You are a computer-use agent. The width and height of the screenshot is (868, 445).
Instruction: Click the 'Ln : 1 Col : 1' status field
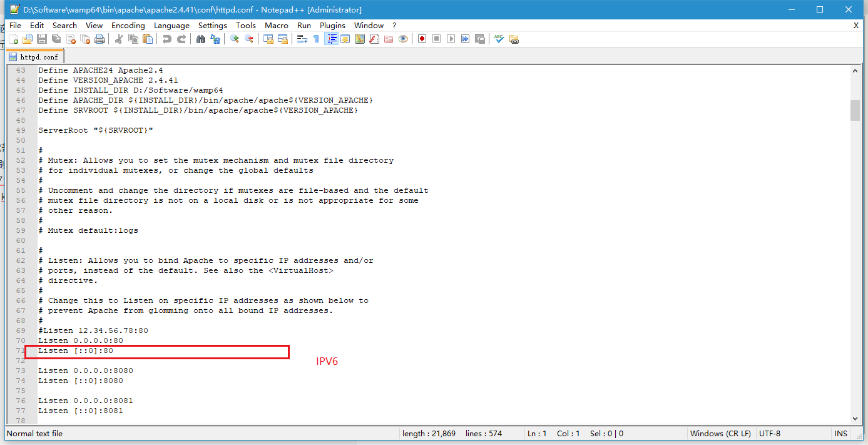tap(554, 433)
